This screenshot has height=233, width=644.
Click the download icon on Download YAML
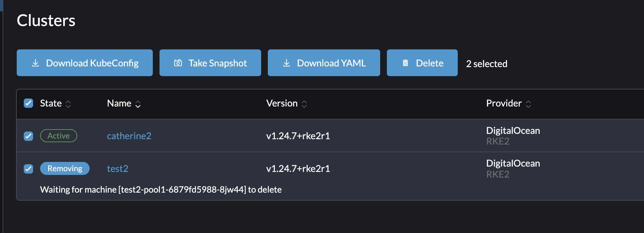(286, 63)
